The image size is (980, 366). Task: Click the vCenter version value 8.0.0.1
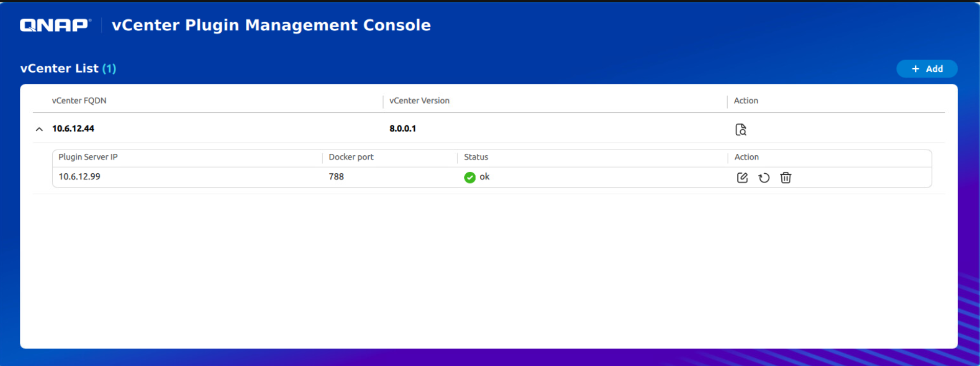(402, 129)
